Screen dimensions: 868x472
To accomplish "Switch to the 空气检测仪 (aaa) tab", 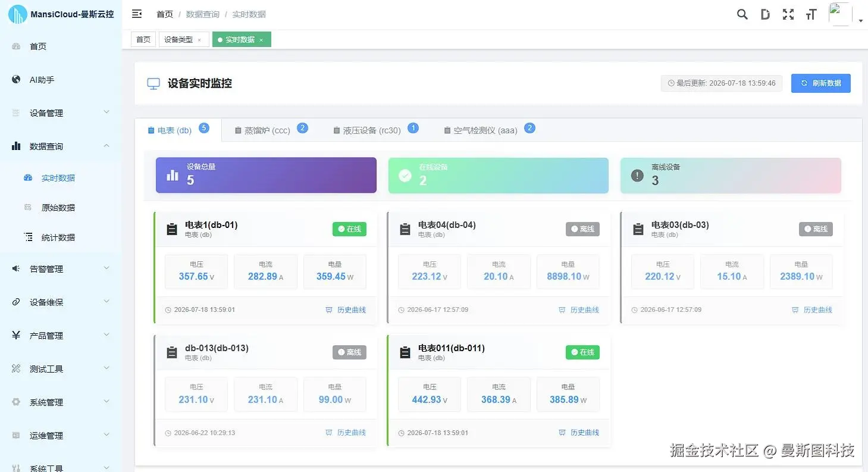I will (x=489, y=130).
